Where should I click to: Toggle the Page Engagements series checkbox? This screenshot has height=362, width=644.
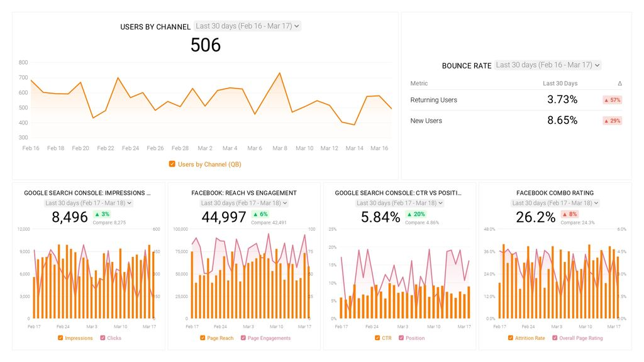pyautogui.click(x=243, y=337)
